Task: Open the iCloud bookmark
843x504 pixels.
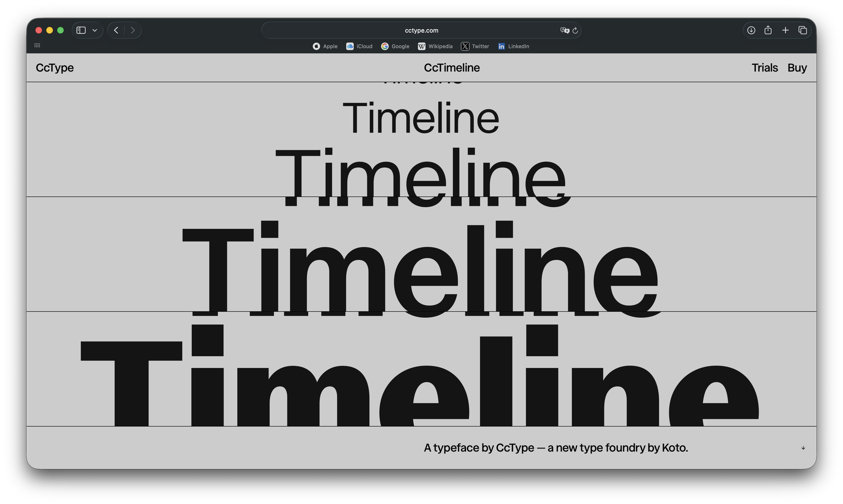Action: [359, 46]
